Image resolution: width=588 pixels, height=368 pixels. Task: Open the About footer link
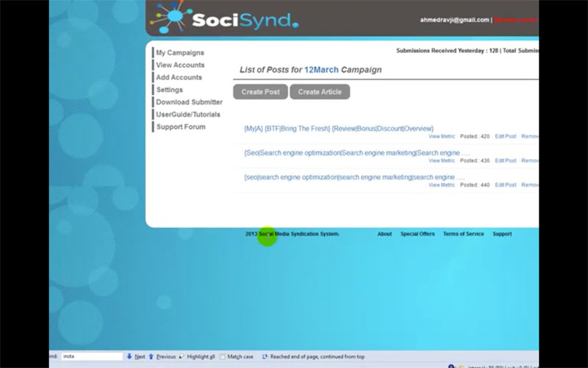(x=384, y=234)
